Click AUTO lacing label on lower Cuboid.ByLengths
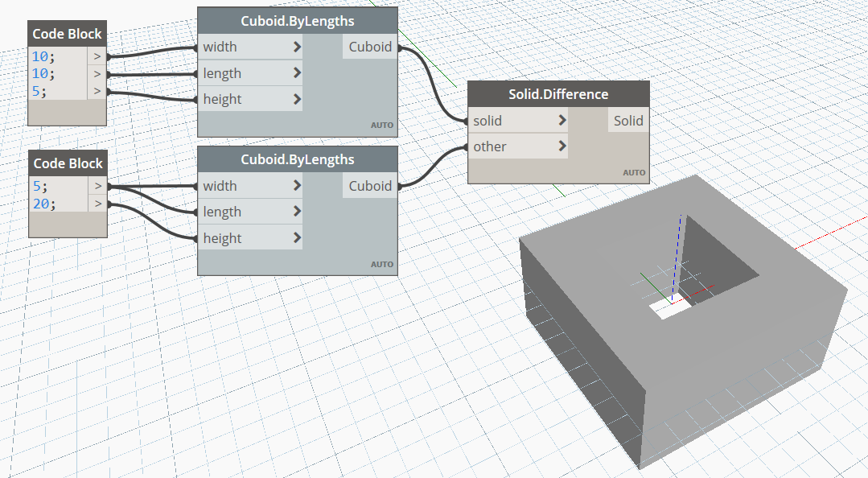868x478 pixels. pyautogui.click(x=382, y=264)
